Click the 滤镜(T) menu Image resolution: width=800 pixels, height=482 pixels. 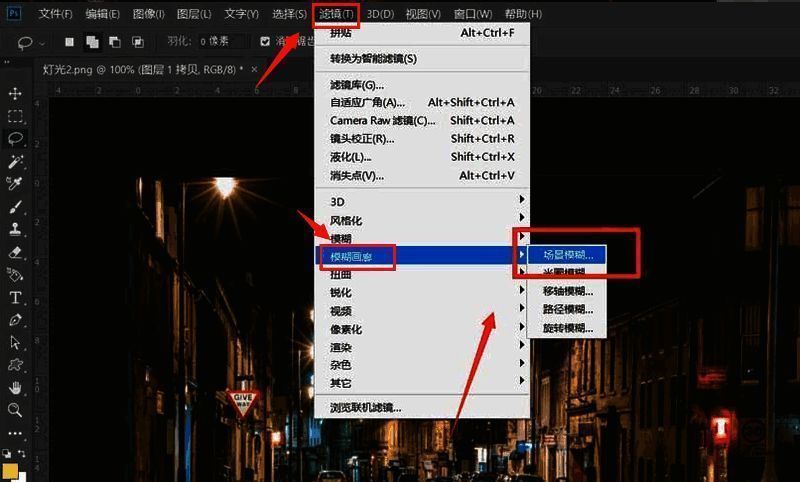[336, 14]
